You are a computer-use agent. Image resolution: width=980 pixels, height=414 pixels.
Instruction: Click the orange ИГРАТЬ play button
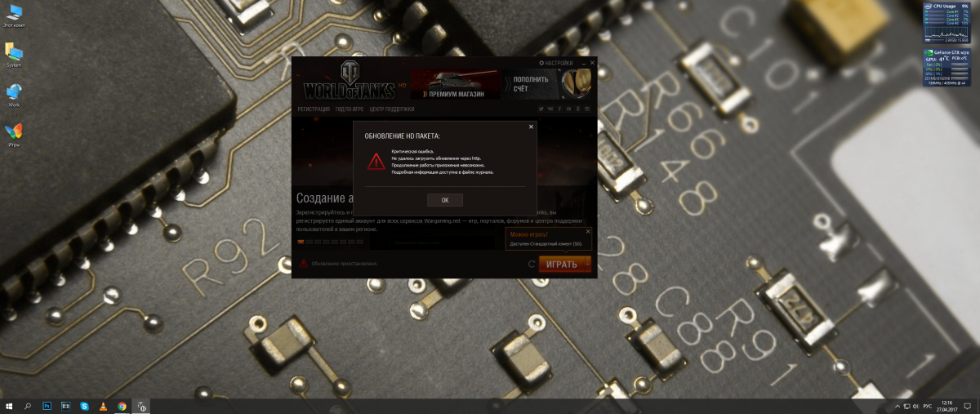click(561, 264)
